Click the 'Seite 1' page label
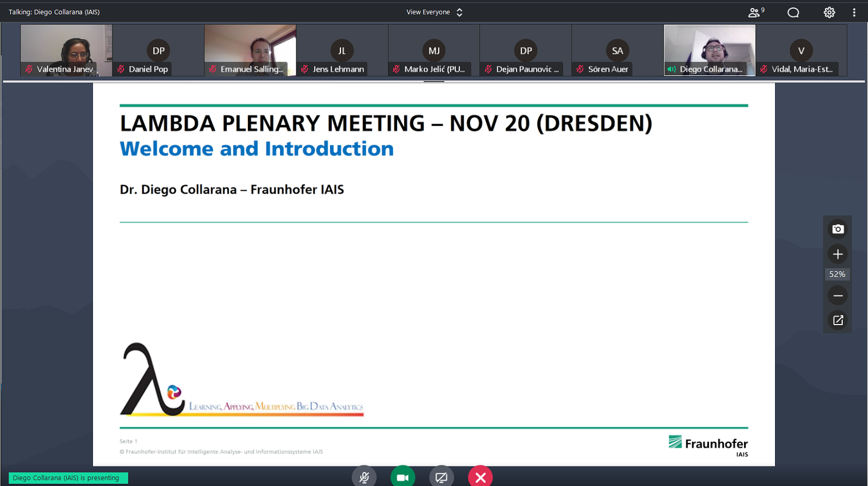The height and width of the screenshot is (486, 868). point(129,441)
